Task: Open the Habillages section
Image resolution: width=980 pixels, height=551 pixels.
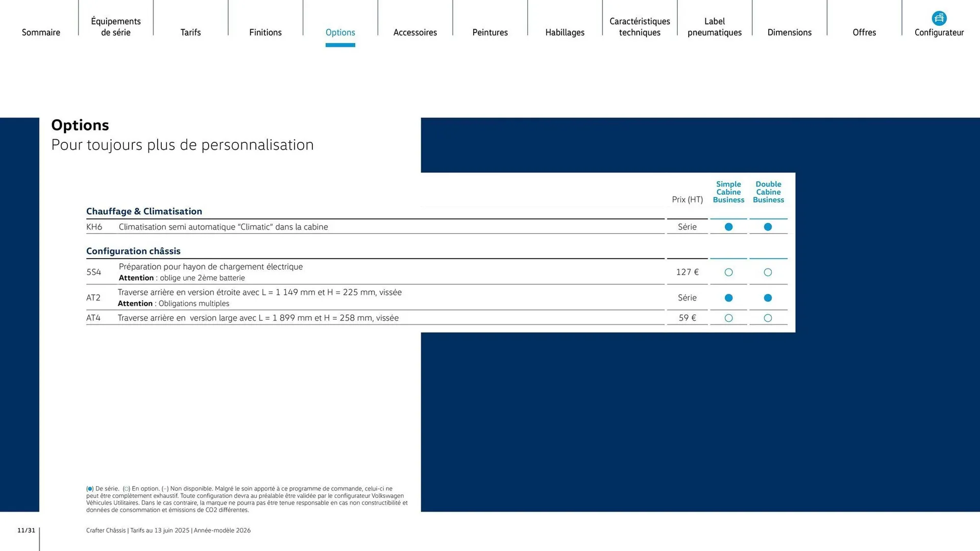Action: (x=565, y=32)
